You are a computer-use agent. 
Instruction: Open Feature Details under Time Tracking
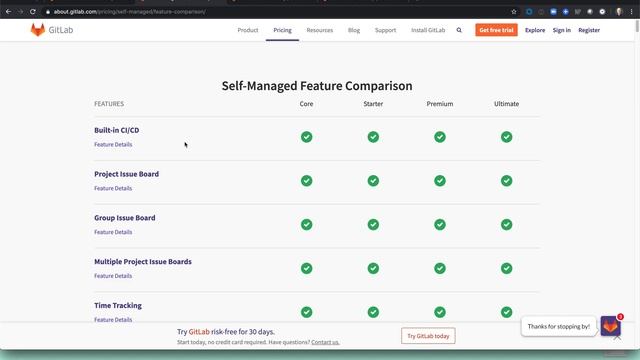point(113,320)
